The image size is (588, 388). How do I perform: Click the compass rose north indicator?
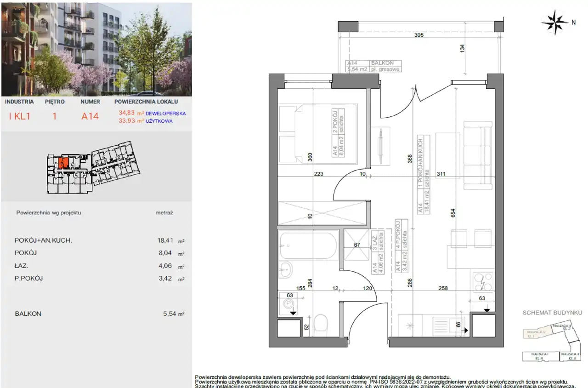555,23
